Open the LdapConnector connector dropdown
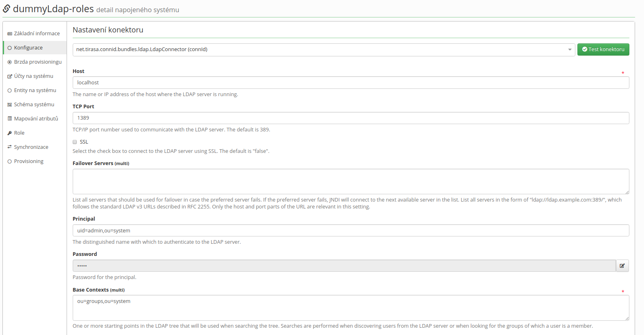 pos(324,49)
